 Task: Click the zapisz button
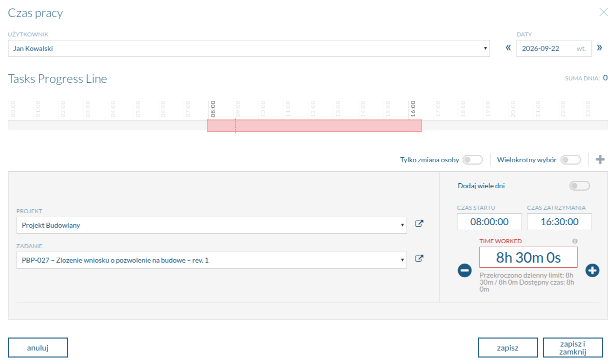tap(507, 348)
